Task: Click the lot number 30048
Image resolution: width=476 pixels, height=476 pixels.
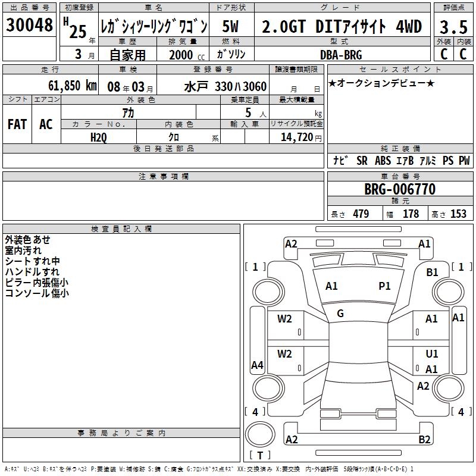Action: click(29, 25)
